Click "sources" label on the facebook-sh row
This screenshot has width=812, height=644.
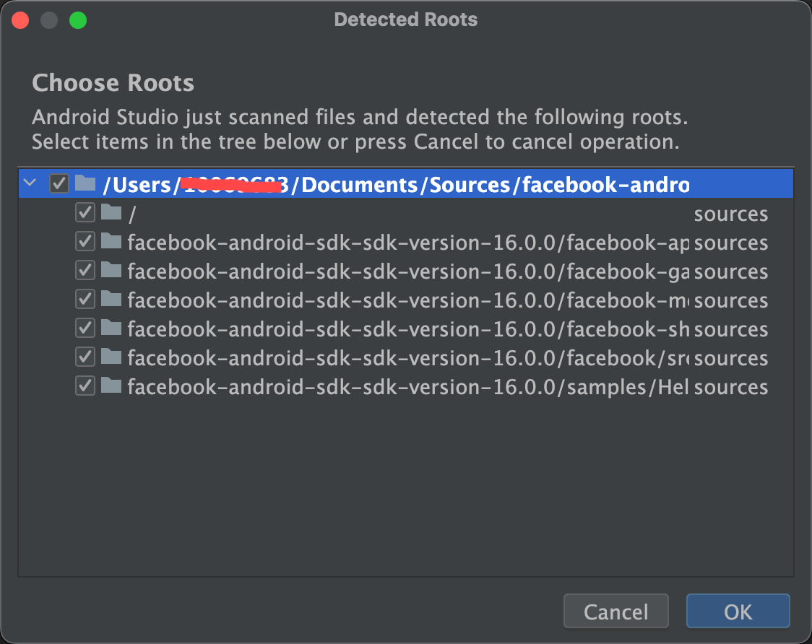[x=730, y=330]
